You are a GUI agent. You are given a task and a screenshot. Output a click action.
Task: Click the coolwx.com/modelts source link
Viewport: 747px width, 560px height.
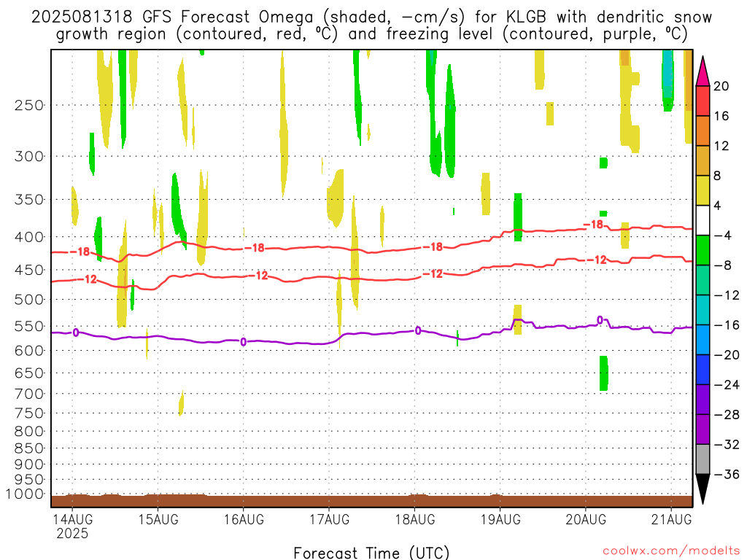(x=671, y=551)
